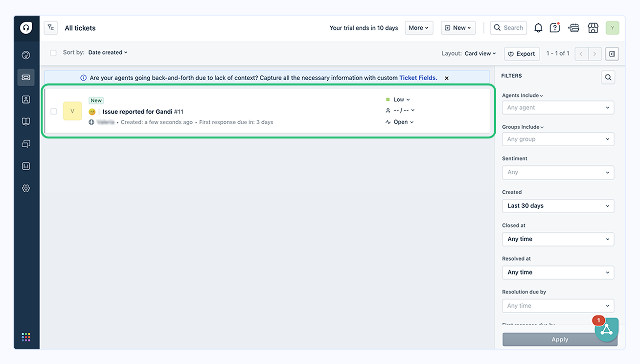The width and height of the screenshot is (640, 364).
Task: Open the notifications bell
Action: [538, 28]
